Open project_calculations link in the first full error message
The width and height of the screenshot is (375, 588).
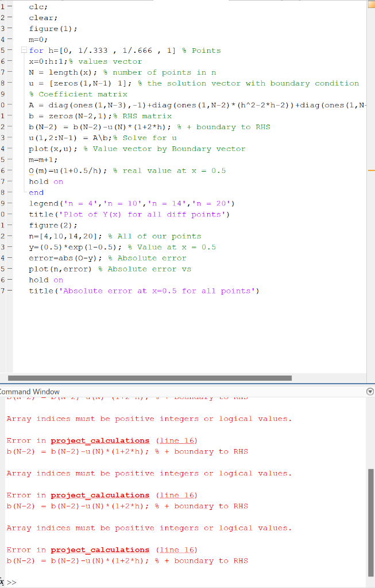100,440
